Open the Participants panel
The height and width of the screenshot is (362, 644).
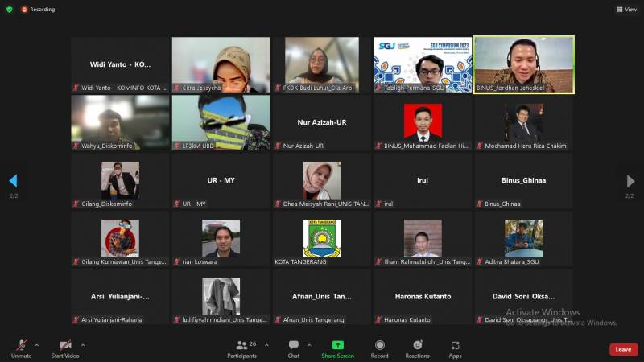coord(242,348)
